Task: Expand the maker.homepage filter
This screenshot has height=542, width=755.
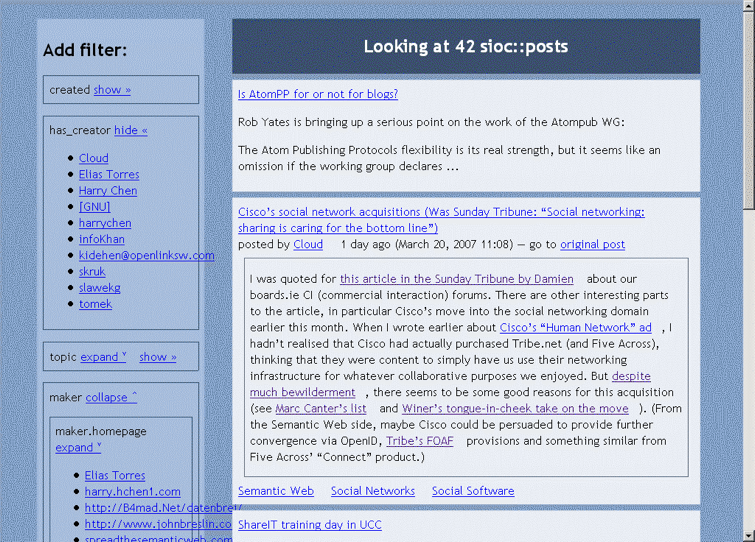Action: [77, 448]
